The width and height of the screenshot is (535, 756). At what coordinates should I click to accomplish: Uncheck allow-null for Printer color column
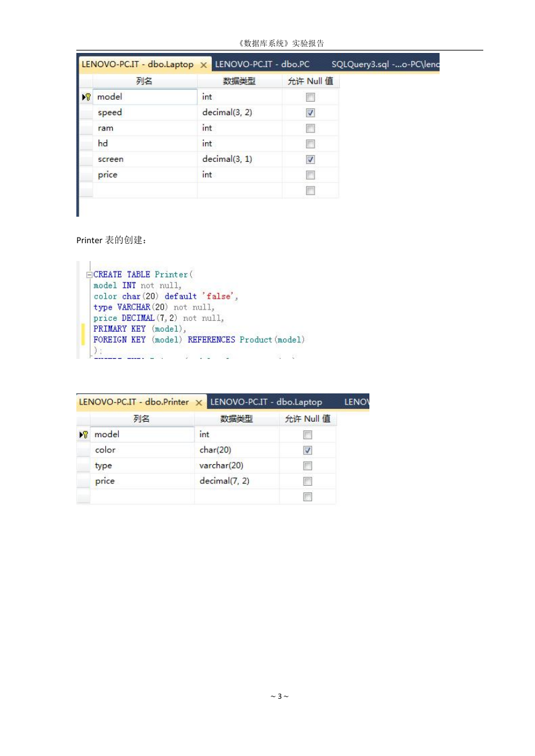pyautogui.click(x=308, y=450)
